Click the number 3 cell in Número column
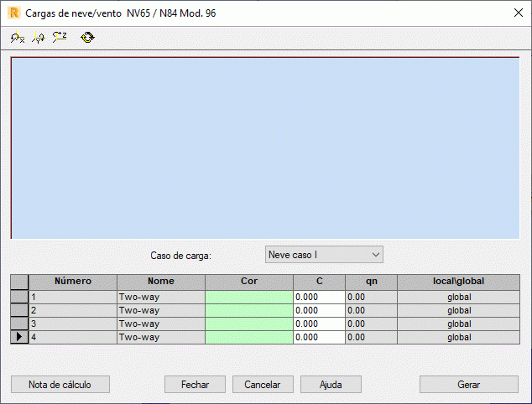Viewport: 532px width, 404px height. coord(73,324)
